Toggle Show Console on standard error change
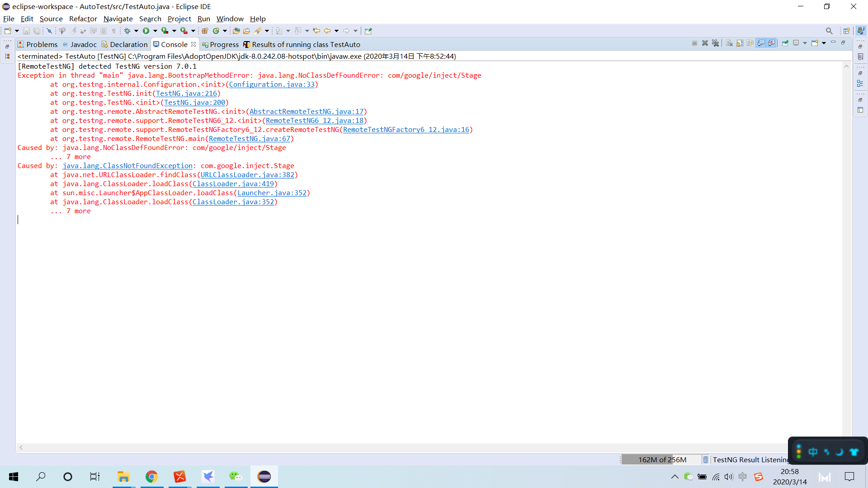Viewport: 868px width, 488px height. pyautogui.click(x=771, y=43)
